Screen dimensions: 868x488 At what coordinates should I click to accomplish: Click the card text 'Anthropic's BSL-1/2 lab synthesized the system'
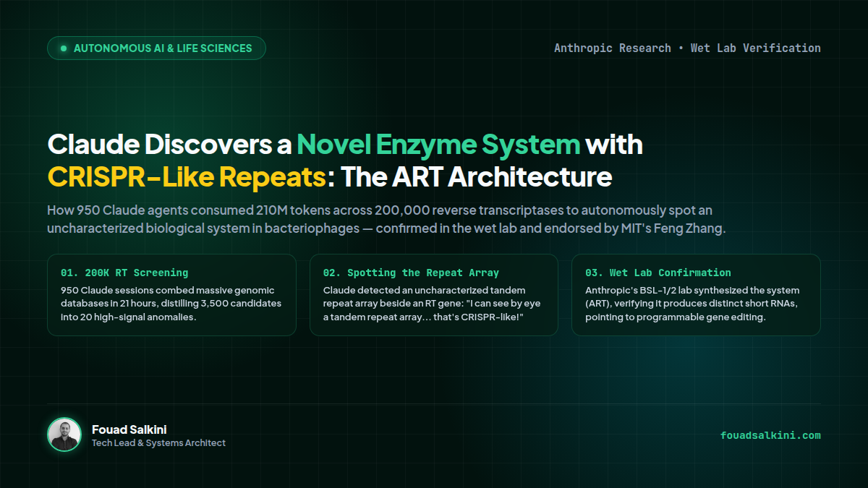(692, 290)
